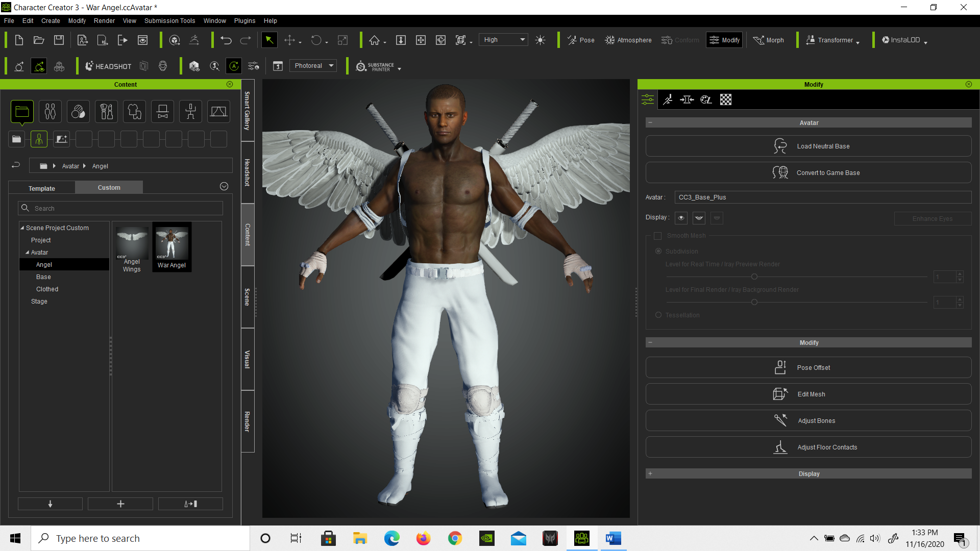The height and width of the screenshot is (551, 980).
Task: Open the InstaLOD dropdown arrow
Action: pos(925,42)
